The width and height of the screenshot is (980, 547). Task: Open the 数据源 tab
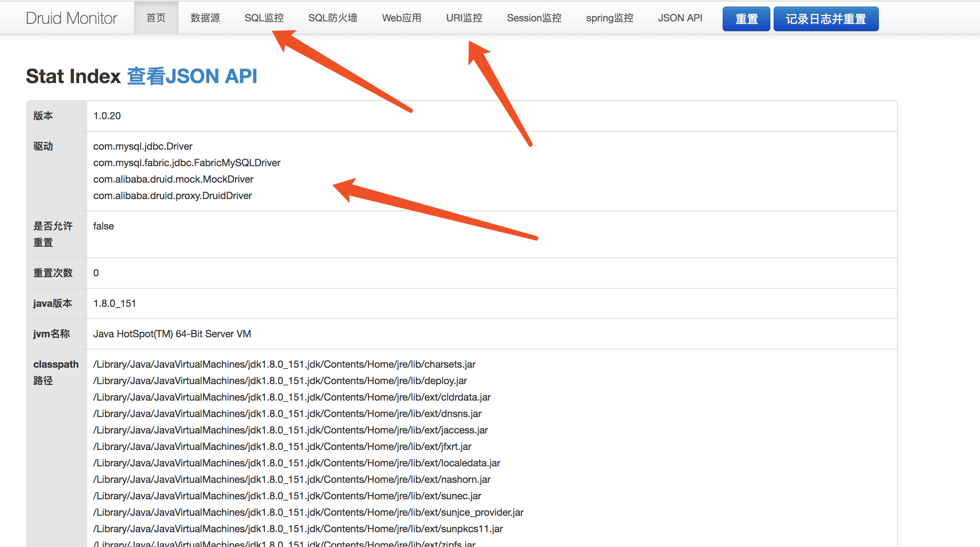(205, 18)
